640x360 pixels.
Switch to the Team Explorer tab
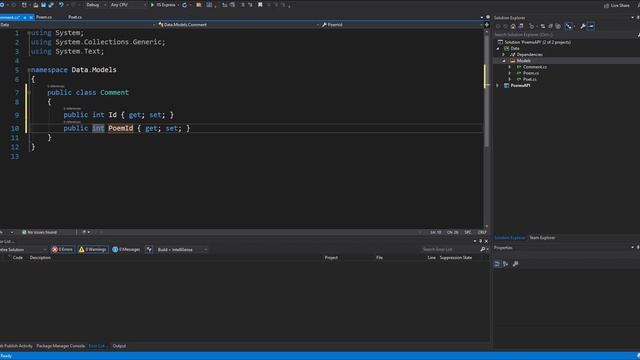[542, 238]
